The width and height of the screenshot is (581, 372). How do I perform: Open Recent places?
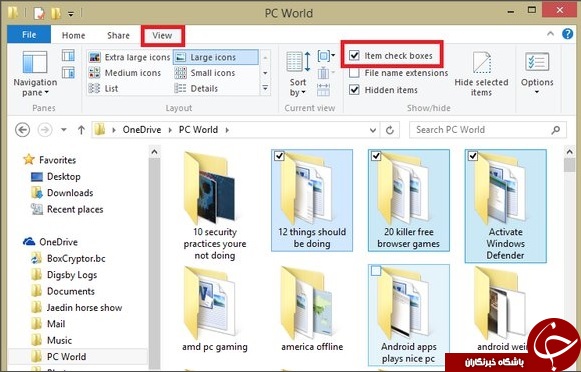click(x=67, y=209)
